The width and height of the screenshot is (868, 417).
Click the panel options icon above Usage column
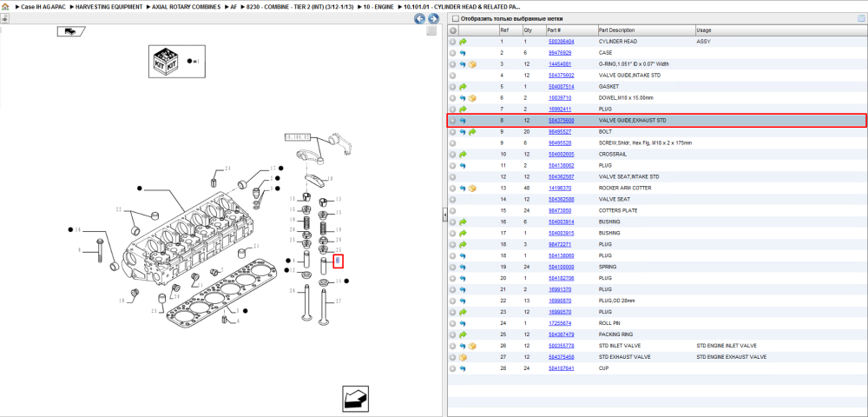coord(861,19)
